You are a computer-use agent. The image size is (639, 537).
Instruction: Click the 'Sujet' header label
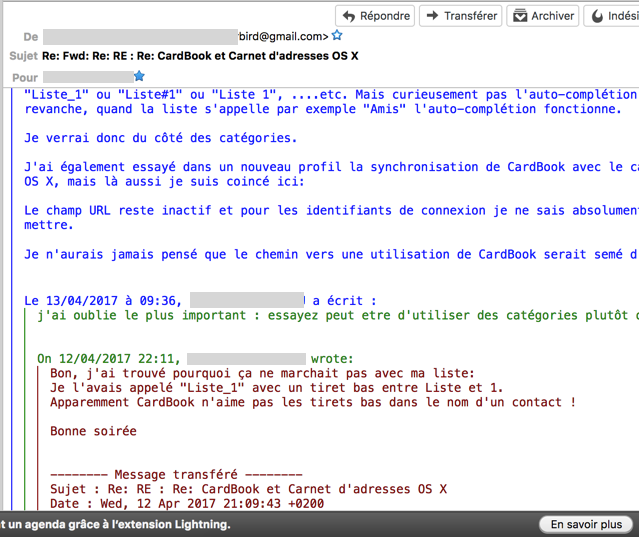pos(23,56)
